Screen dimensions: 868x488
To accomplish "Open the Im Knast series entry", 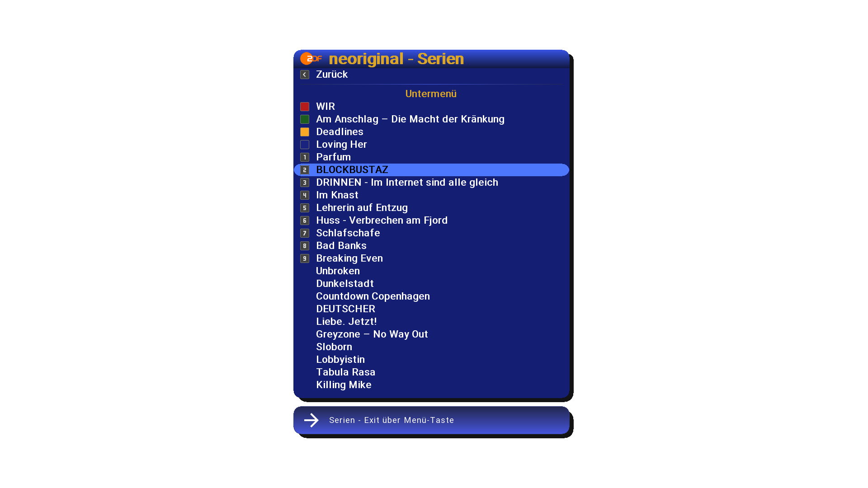I will [x=431, y=195].
